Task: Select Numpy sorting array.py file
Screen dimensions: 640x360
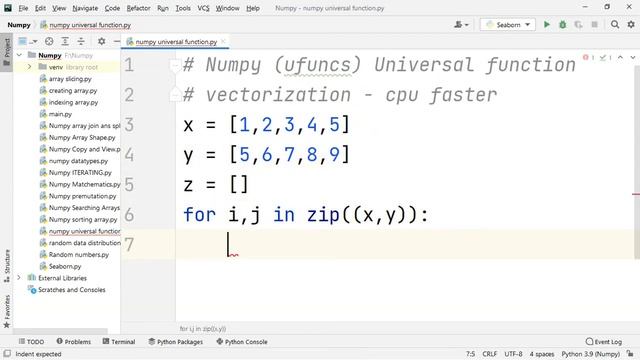Action: click(83, 220)
